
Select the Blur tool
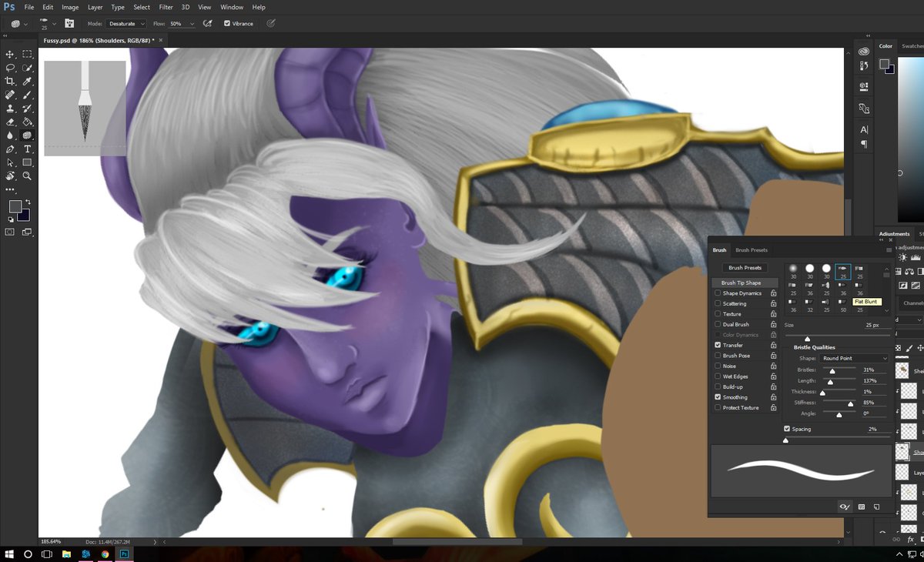coord(10,135)
